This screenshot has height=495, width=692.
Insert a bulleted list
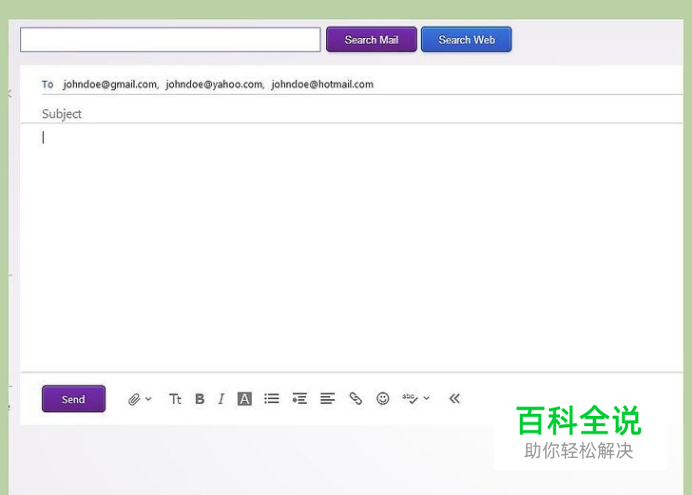(272, 399)
